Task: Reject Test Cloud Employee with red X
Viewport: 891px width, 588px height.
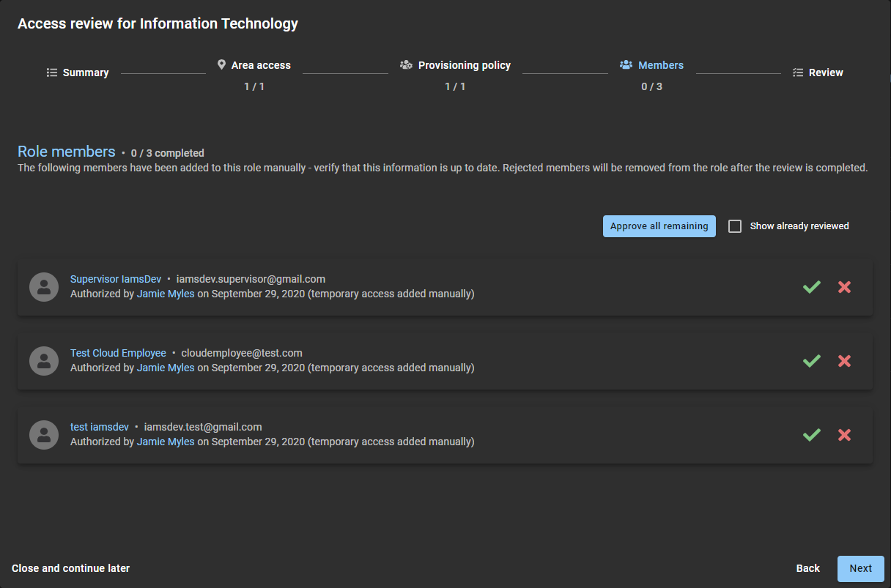Action: tap(844, 361)
